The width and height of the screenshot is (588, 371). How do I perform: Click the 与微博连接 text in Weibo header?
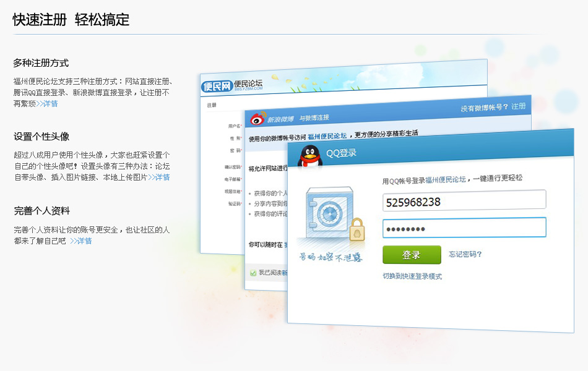pyautogui.click(x=314, y=117)
